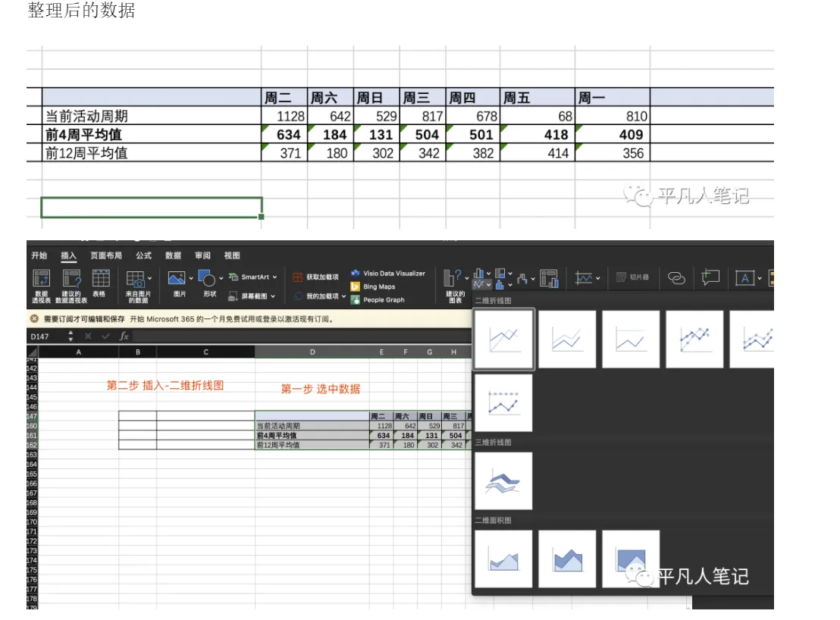The width and height of the screenshot is (840, 620).
Task: Select the first 2D area chart thumbnail
Action: click(503, 559)
